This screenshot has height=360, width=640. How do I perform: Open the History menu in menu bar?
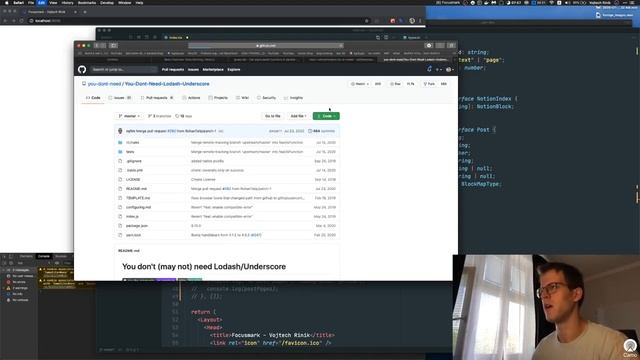pyautogui.click(x=67, y=2)
